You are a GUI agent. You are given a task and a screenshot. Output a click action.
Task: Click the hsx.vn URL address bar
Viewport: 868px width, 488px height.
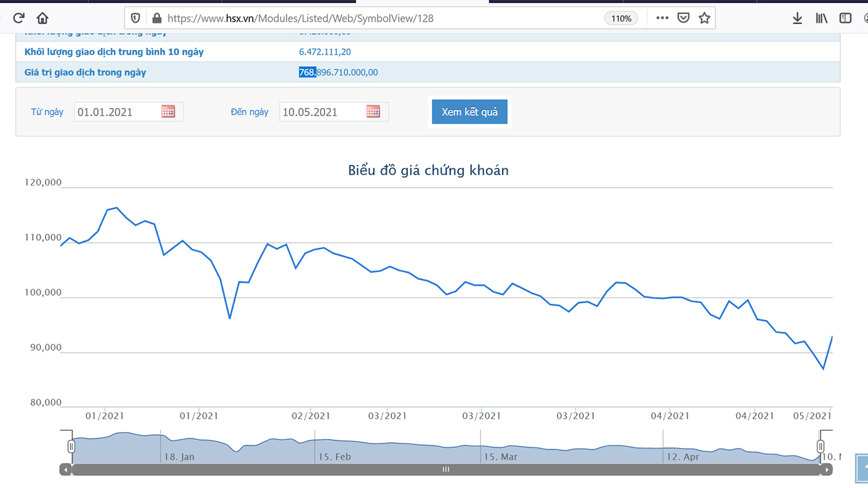381,18
